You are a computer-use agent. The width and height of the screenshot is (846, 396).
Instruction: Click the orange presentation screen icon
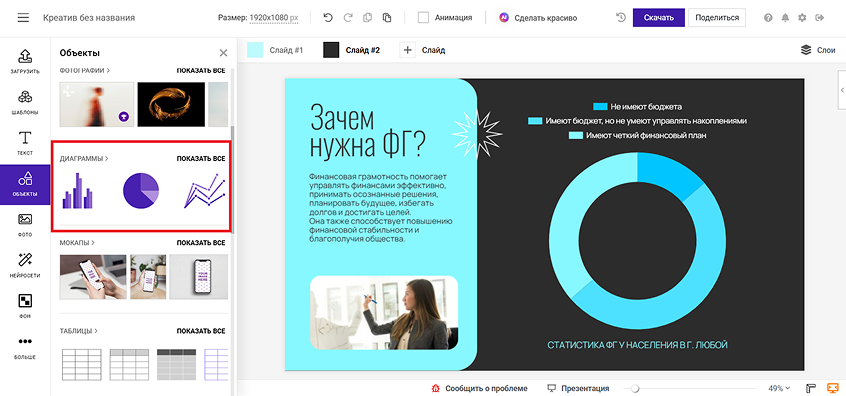[x=833, y=388]
